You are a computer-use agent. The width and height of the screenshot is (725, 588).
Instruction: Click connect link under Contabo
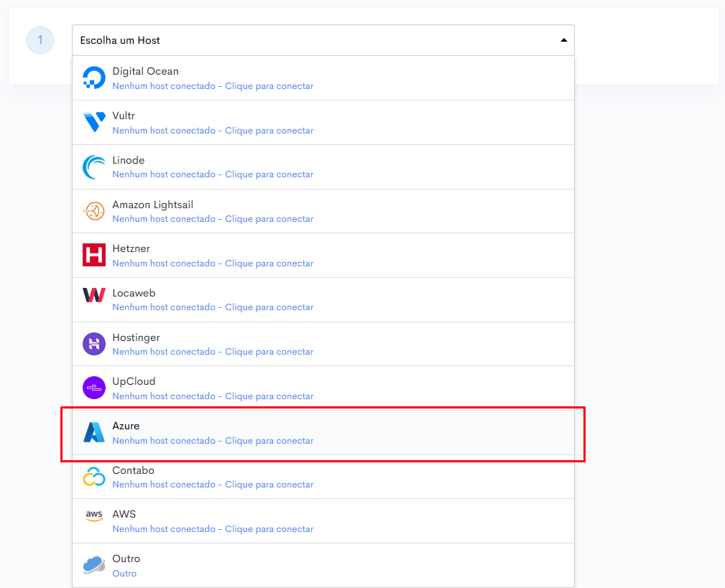tap(213, 484)
